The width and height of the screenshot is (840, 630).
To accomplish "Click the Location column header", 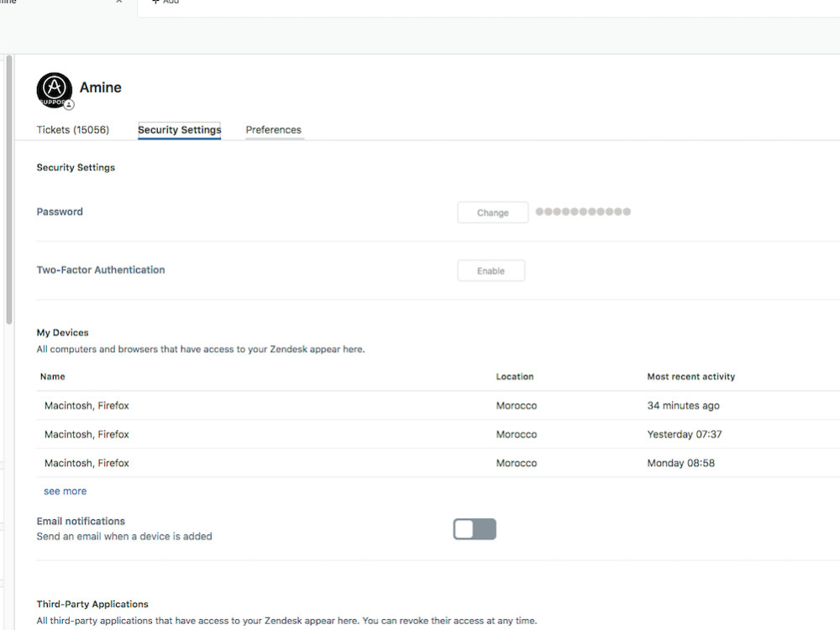I will [515, 376].
